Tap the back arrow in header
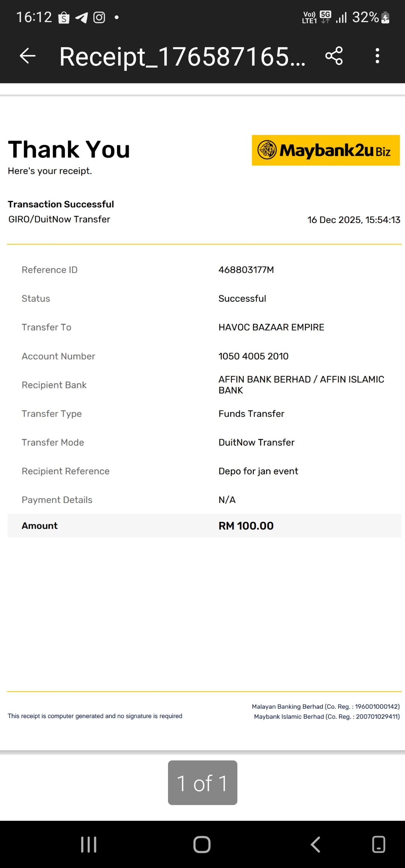Viewport: 405px width, 868px height. coord(28,56)
